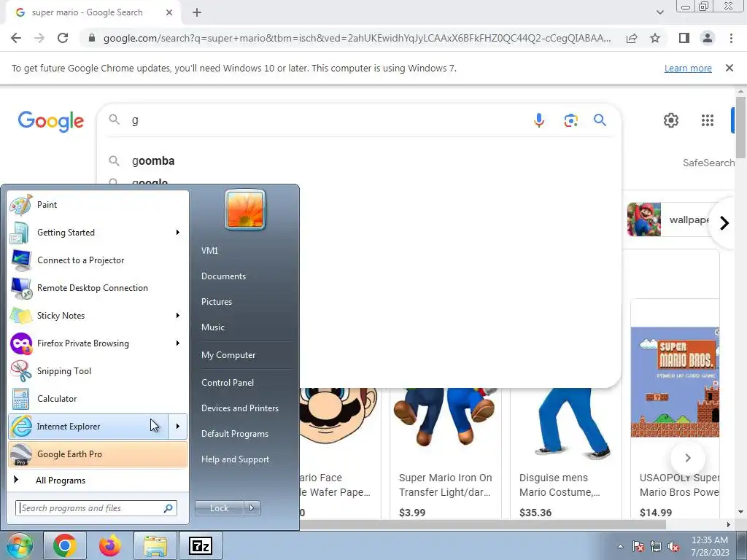Open Paint from the Start menu

click(98, 205)
